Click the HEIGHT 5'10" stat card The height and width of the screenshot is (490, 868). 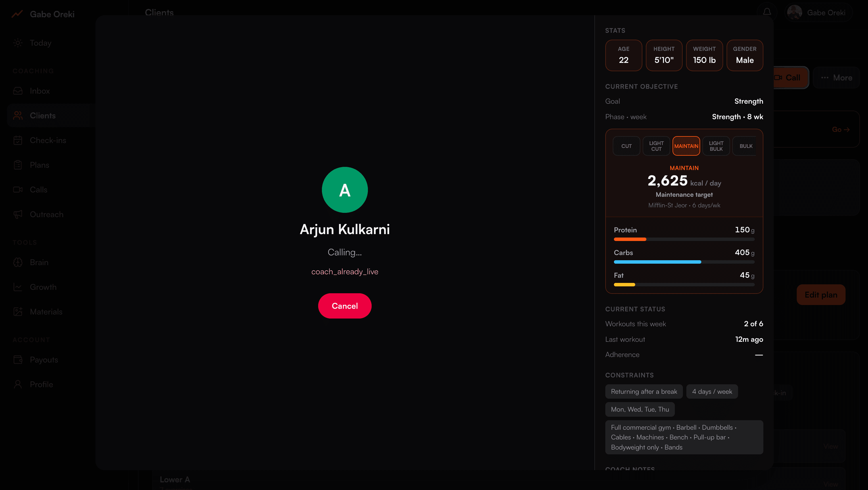[x=664, y=55]
